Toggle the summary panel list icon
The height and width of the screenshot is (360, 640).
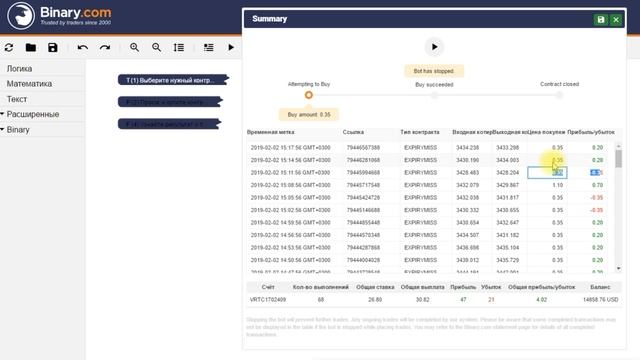(209, 47)
